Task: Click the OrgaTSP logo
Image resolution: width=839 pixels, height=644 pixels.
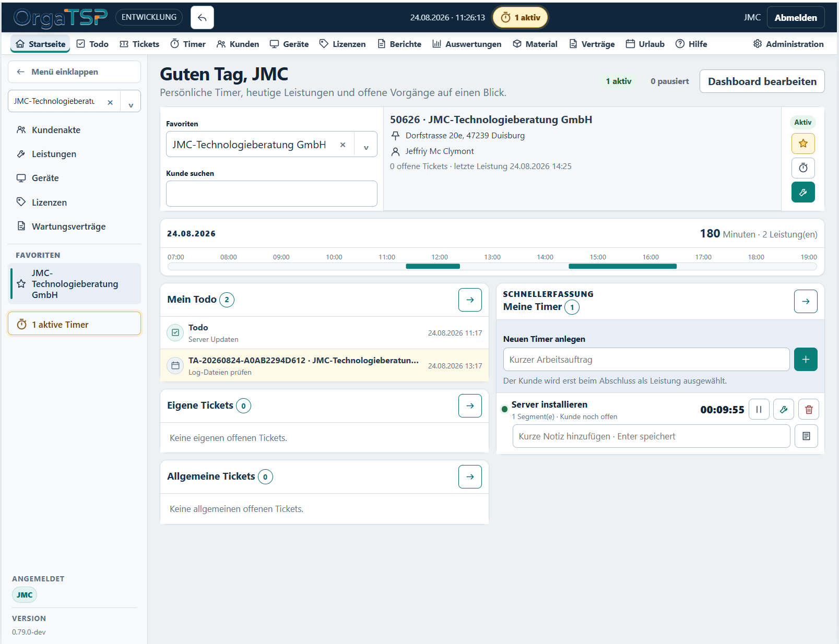Action: tap(61, 18)
